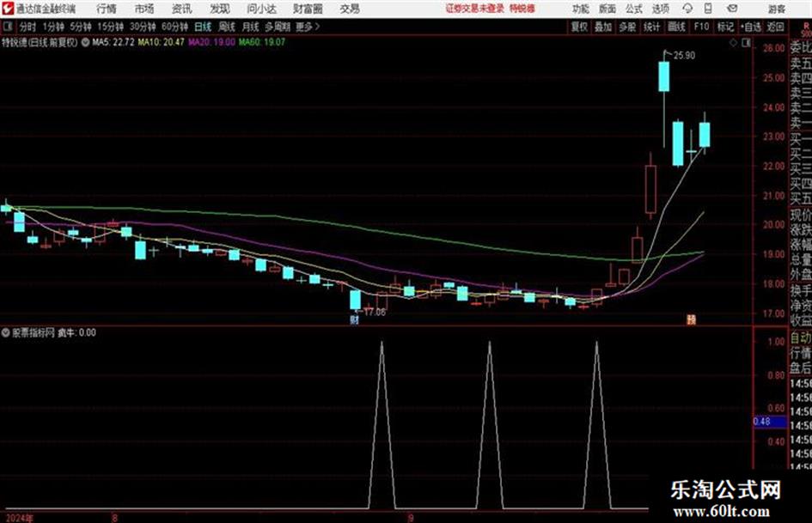Click the 特锐德 stock name in title bar

[x=522, y=9]
